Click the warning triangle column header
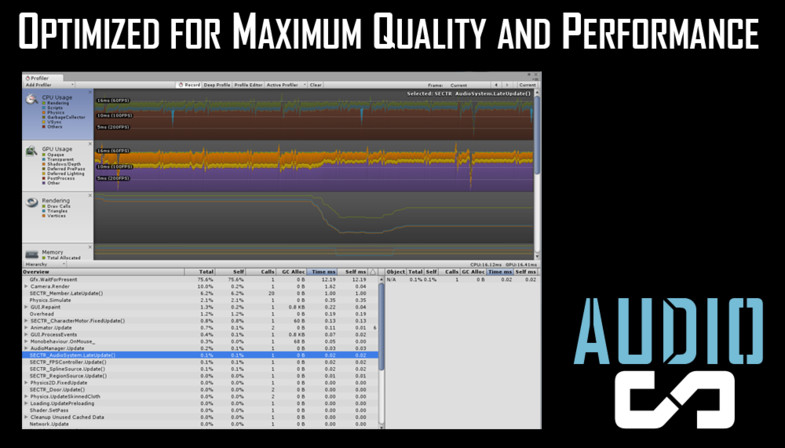 (372, 272)
